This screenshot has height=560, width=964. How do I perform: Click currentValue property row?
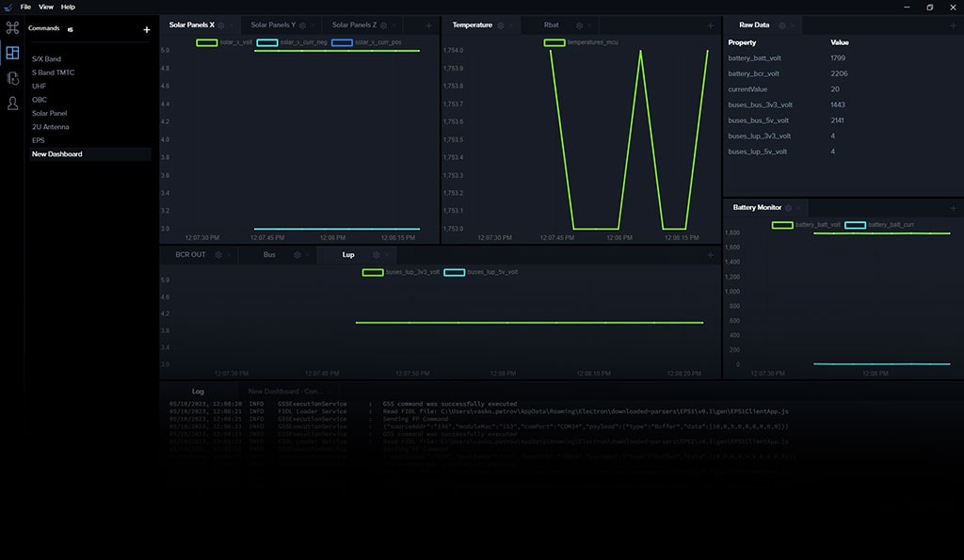point(841,89)
